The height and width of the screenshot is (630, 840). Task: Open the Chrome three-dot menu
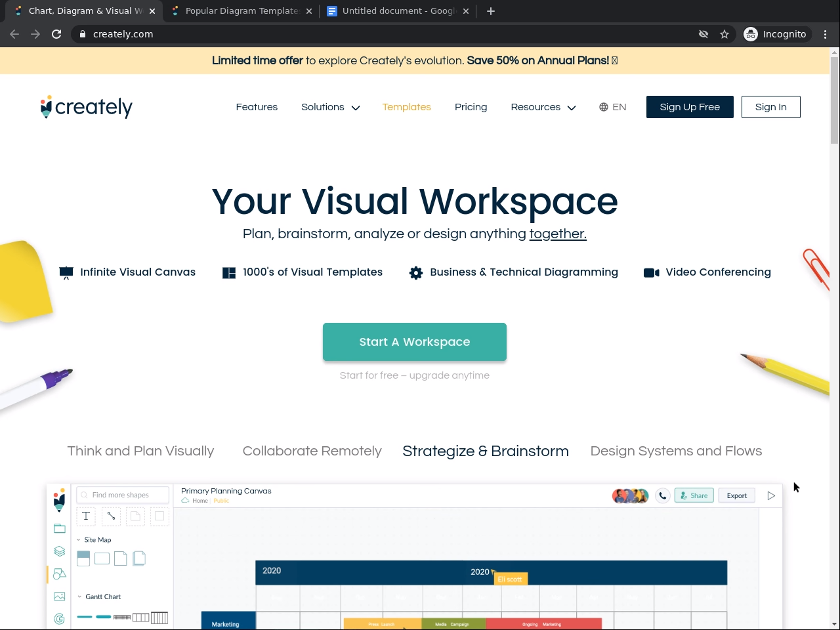pos(826,34)
